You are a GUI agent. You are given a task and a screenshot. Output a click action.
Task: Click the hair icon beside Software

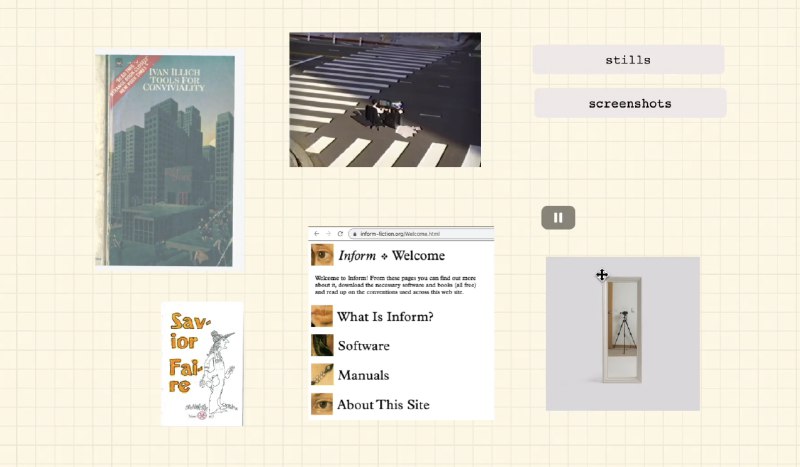[x=322, y=346]
